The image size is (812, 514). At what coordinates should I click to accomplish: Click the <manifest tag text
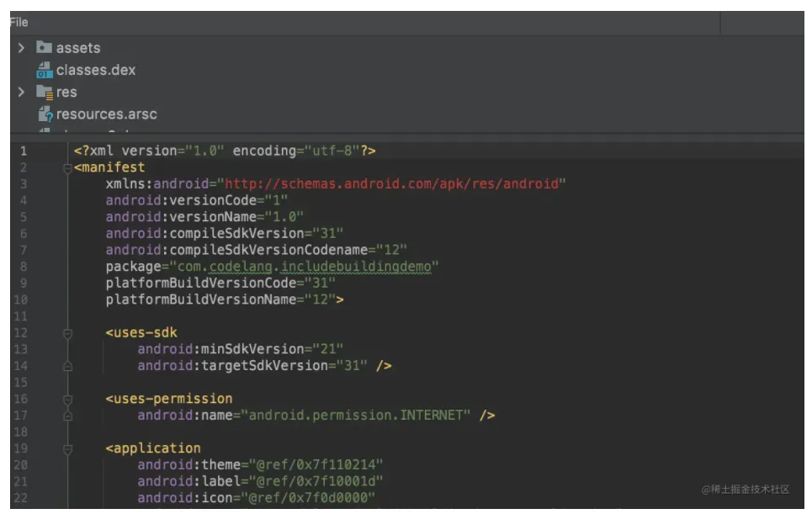(x=109, y=167)
